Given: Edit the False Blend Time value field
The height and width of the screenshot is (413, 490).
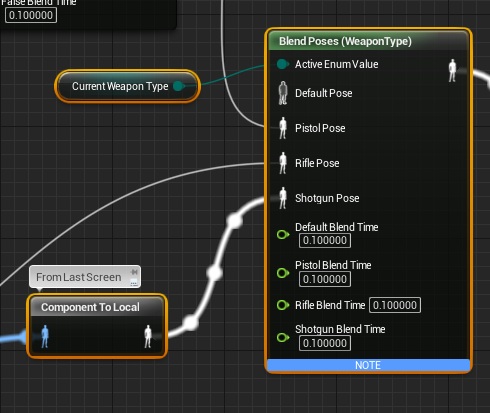Looking at the screenshot, I should [31, 15].
